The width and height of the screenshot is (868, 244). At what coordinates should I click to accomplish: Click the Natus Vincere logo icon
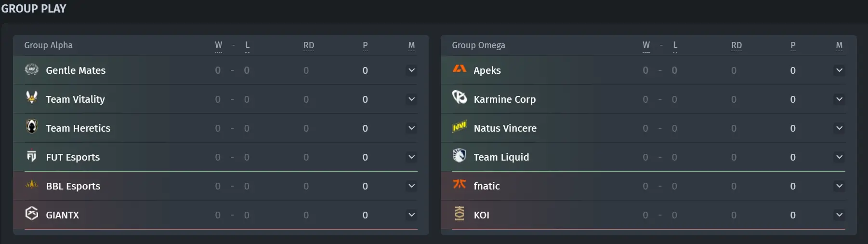(x=460, y=126)
